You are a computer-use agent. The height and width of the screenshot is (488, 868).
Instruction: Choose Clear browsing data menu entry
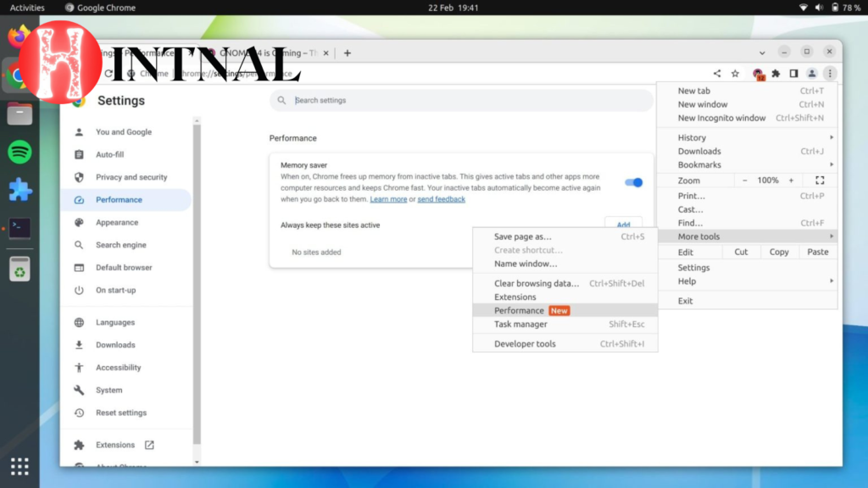536,284
